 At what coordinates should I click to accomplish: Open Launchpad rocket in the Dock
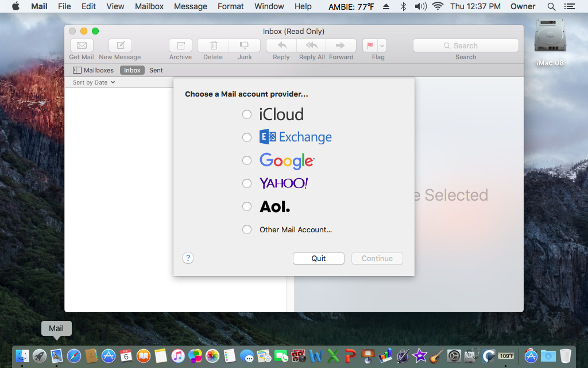pyautogui.click(x=40, y=355)
